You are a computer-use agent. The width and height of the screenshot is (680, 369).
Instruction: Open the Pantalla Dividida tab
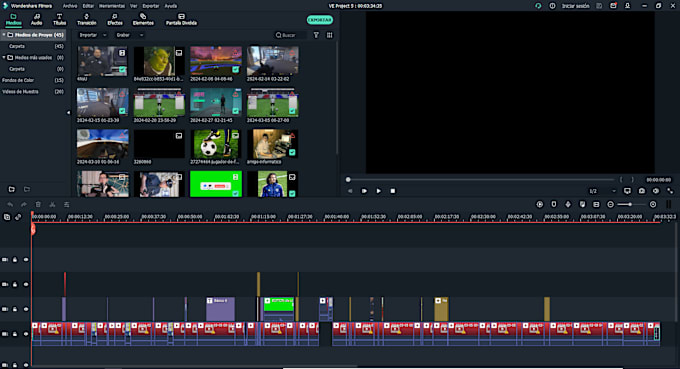point(181,20)
